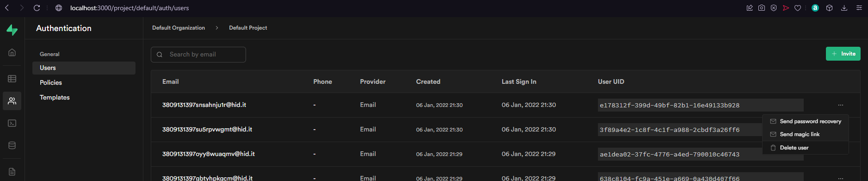
Task: Click the site info globe icon
Action: (x=59, y=8)
